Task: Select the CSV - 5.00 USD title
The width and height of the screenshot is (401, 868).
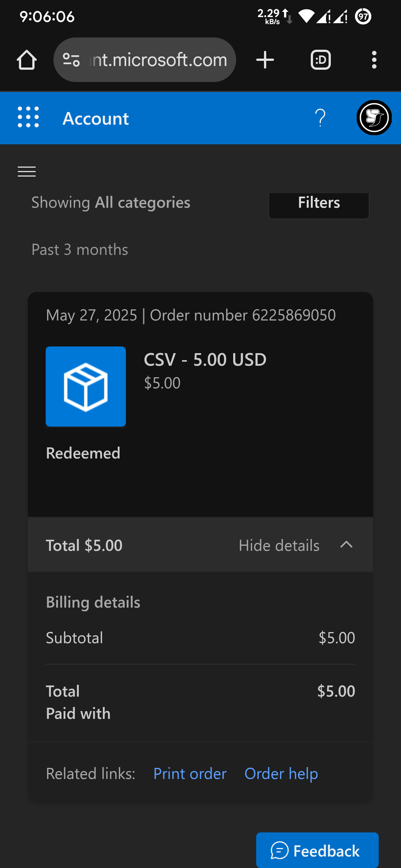Action: 205,359
